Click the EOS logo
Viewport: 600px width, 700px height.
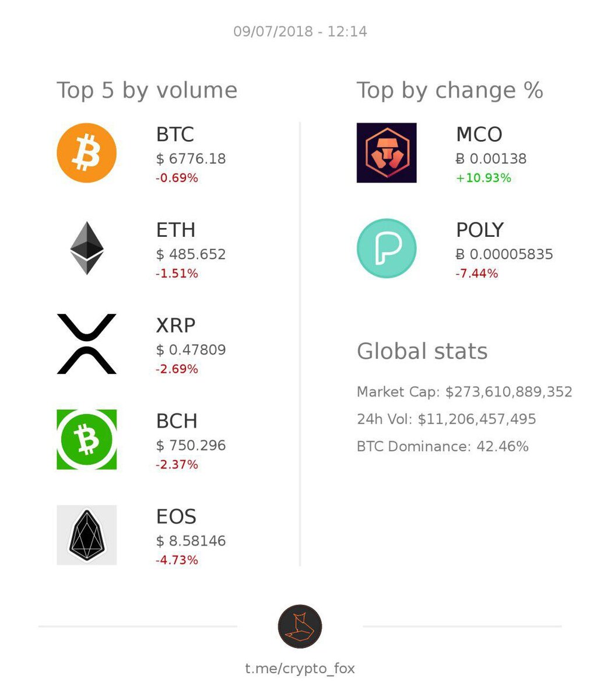coord(86,535)
